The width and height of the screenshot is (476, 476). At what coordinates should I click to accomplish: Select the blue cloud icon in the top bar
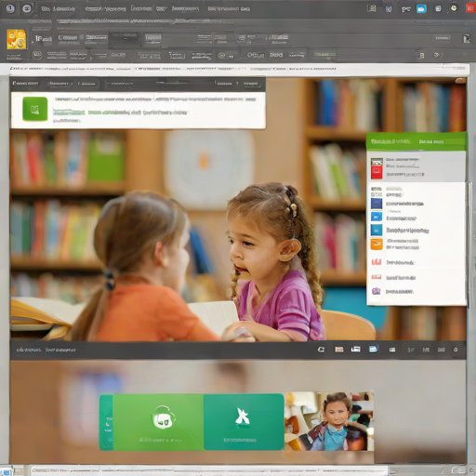(x=421, y=8)
